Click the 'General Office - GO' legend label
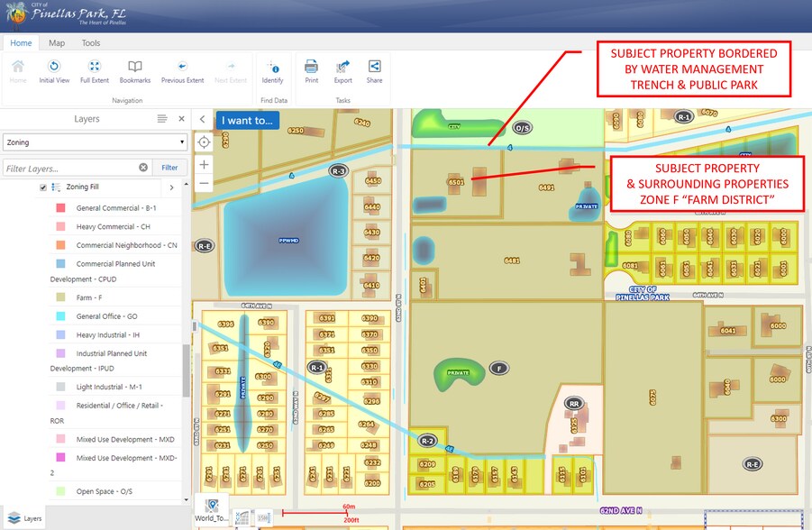 point(106,316)
